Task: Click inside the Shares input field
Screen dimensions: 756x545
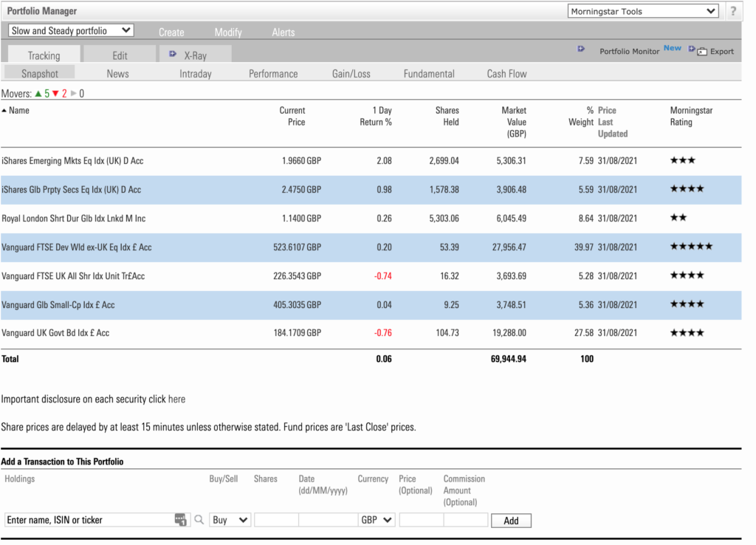Action: 276,520
